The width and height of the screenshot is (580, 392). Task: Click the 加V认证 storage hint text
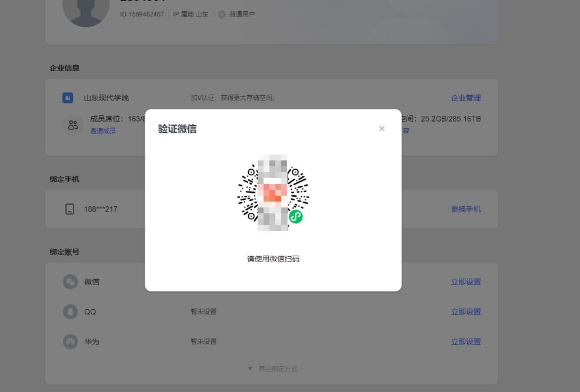click(233, 98)
